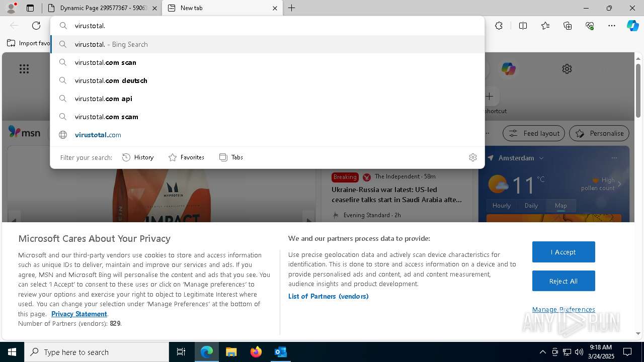Click the Breaking news label

[345, 177]
